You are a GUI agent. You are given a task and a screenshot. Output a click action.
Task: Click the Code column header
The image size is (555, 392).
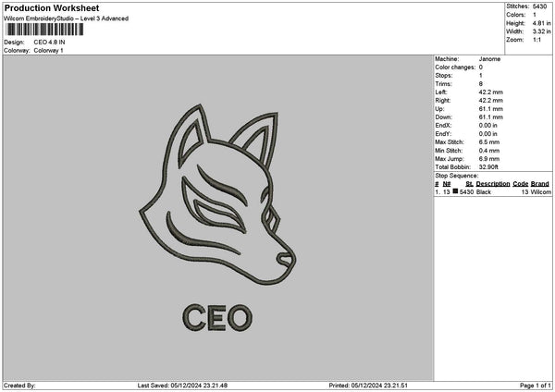coord(520,184)
